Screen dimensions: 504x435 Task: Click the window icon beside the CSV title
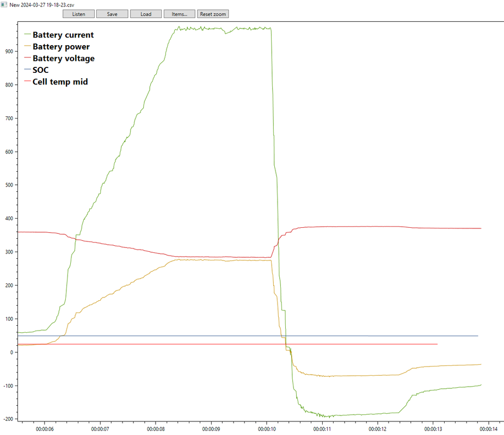pyautogui.click(x=4, y=4)
